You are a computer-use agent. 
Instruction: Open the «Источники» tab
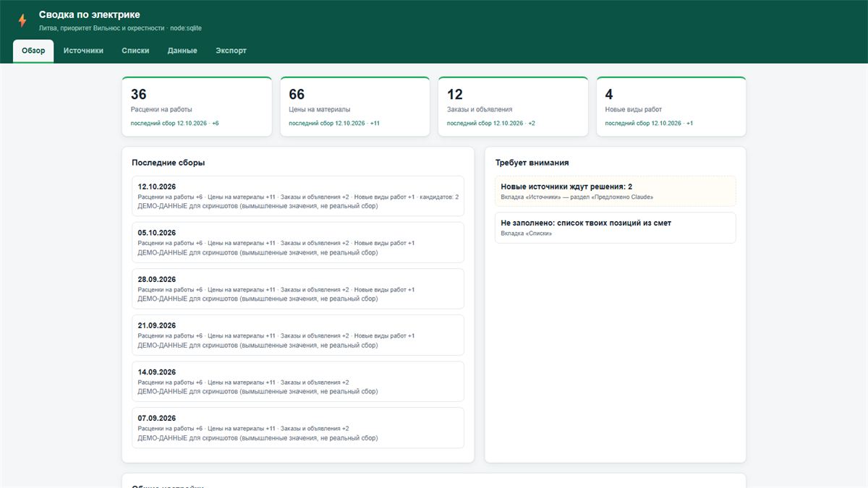(x=83, y=51)
